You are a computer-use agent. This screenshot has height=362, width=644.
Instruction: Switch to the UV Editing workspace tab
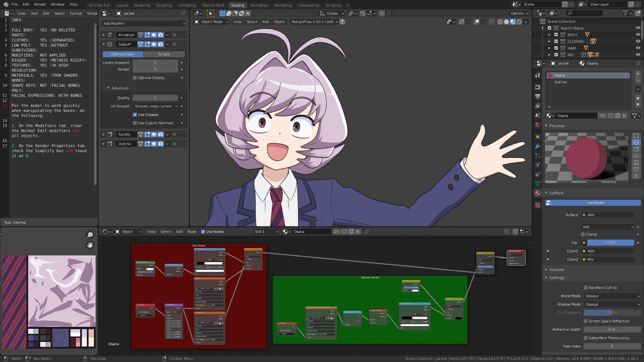[187, 5]
